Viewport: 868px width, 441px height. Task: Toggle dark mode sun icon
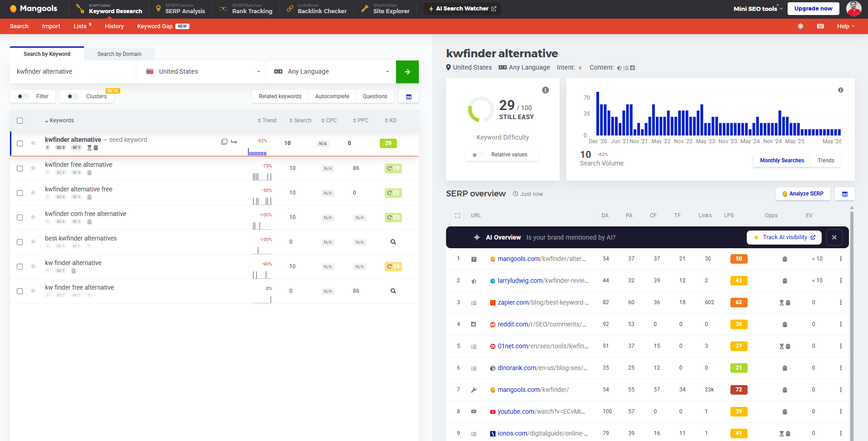801,26
